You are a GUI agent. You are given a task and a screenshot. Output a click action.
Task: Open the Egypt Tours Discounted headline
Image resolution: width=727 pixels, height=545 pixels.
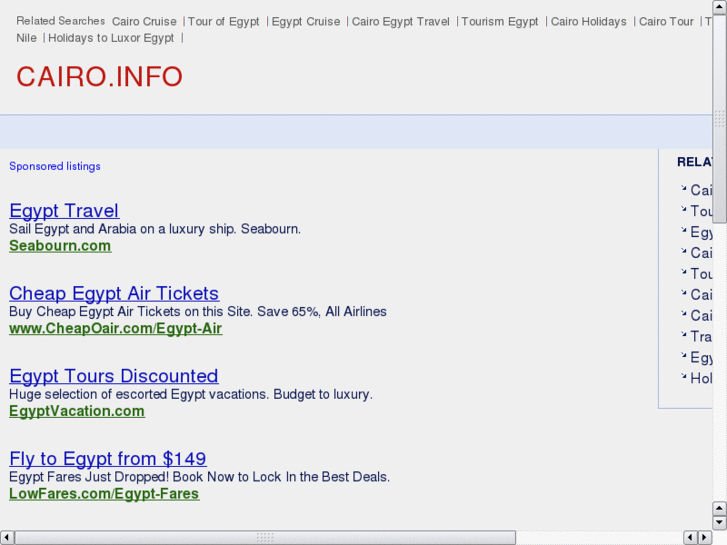coord(114,376)
